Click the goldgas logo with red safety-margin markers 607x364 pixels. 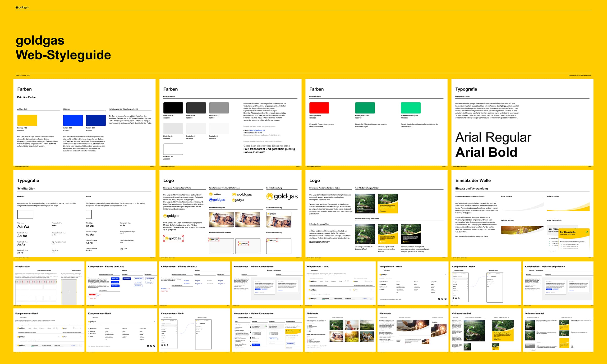click(x=174, y=238)
